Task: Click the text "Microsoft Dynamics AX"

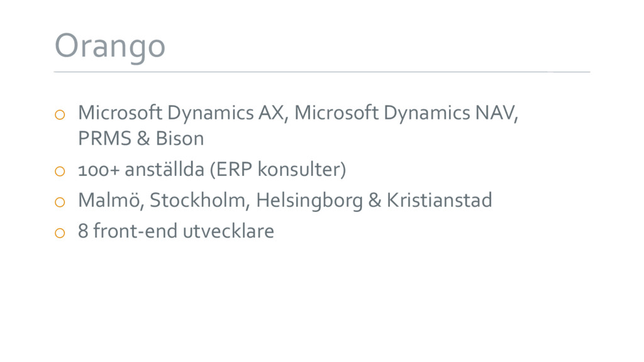Action: [180, 113]
